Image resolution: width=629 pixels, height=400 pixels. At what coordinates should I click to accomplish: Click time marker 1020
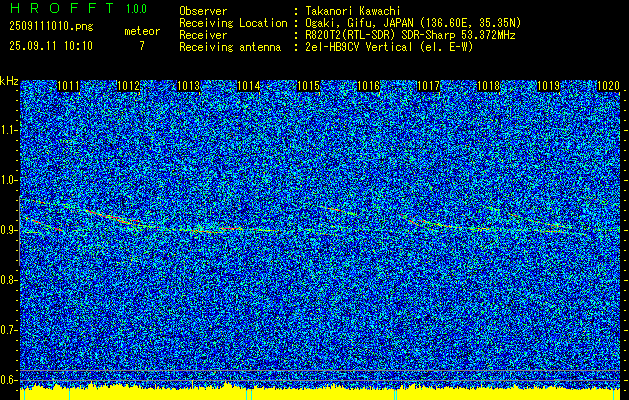click(x=609, y=86)
